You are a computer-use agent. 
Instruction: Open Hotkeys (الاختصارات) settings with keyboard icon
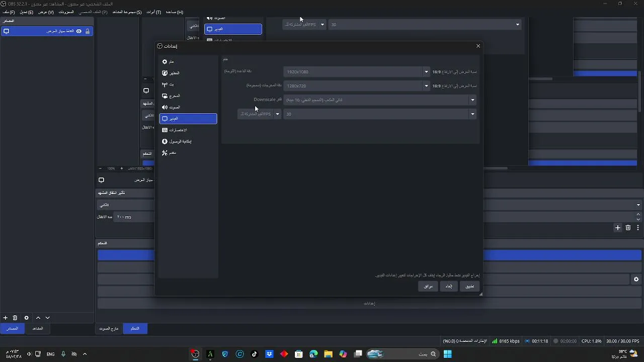click(188, 130)
